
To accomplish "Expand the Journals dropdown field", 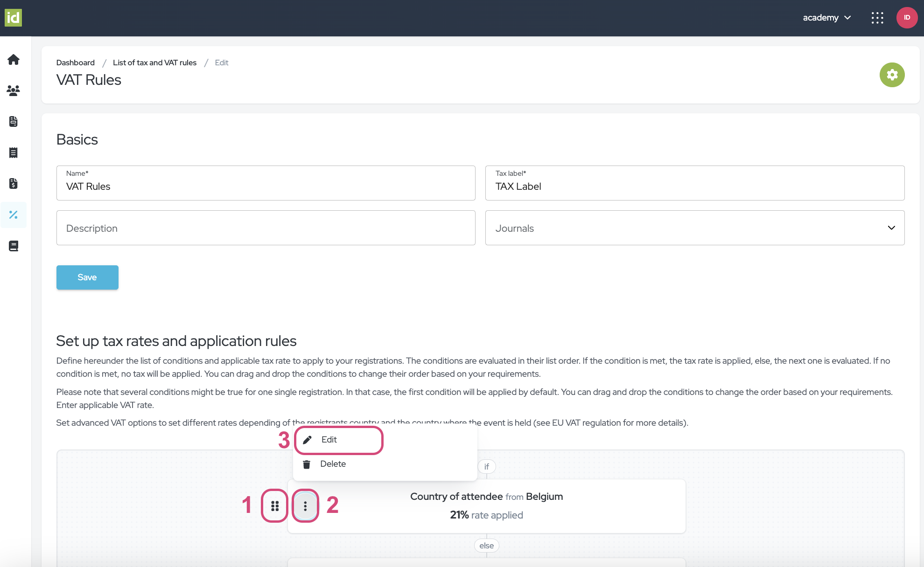I will point(892,228).
